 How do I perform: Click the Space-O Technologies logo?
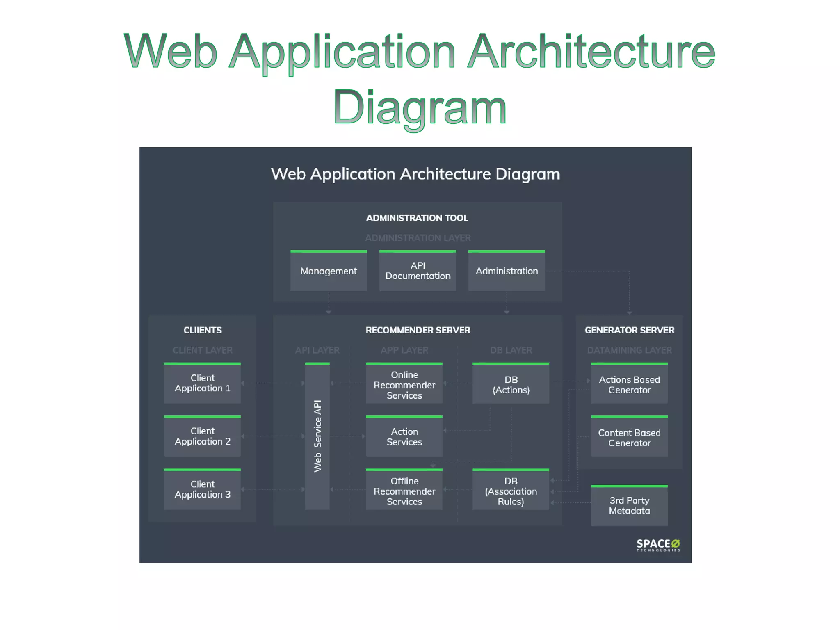[x=658, y=545]
